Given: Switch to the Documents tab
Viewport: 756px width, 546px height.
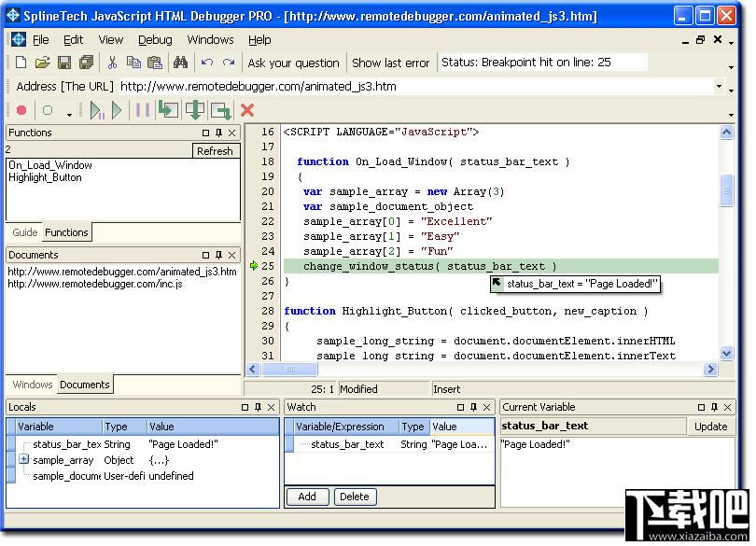Looking at the screenshot, I should coord(85,385).
